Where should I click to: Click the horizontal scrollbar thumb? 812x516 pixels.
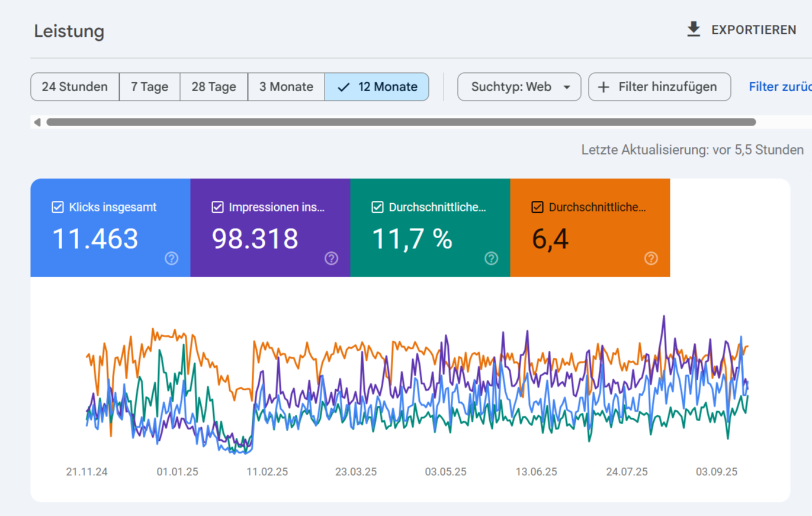[401, 123]
